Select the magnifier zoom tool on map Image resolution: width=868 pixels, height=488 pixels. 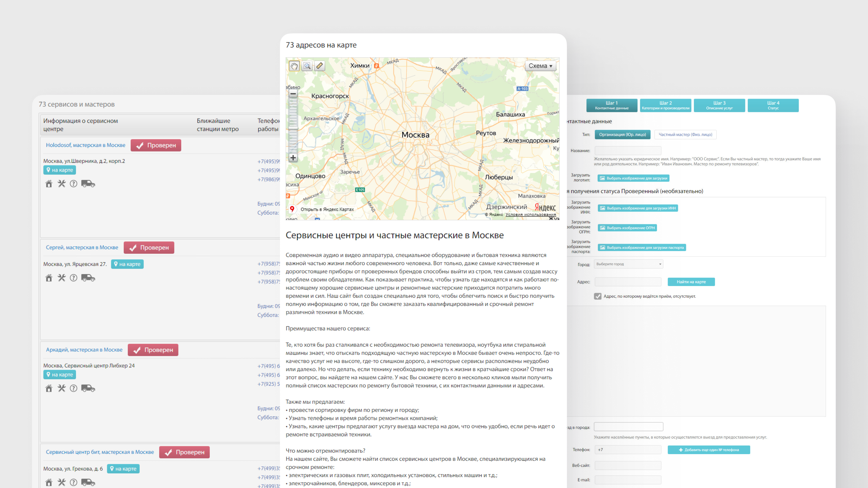point(307,66)
